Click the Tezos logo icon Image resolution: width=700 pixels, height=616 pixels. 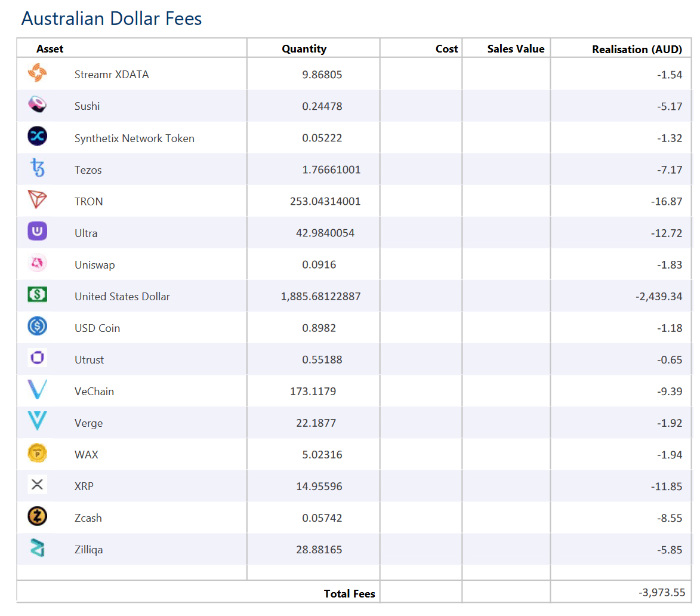pyautogui.click(x=38, y=168)
